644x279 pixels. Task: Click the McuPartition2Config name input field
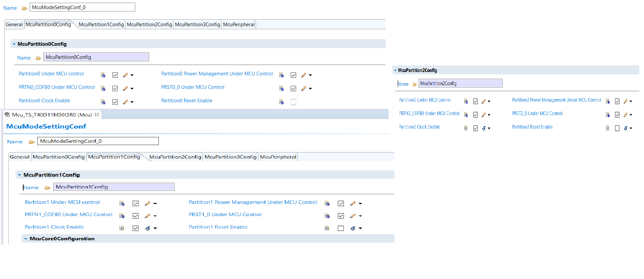coord(460,83)
